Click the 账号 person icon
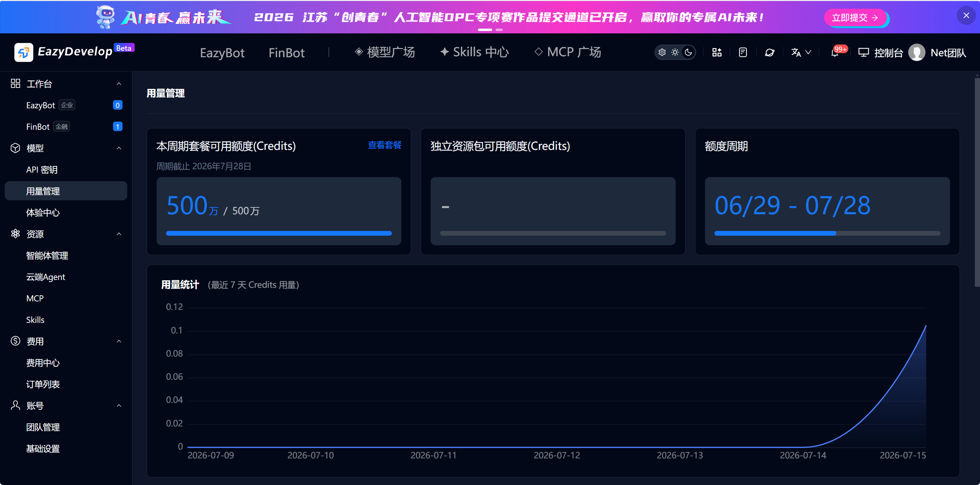Viewport: 980px width, 485px height. tap(16, 405)
